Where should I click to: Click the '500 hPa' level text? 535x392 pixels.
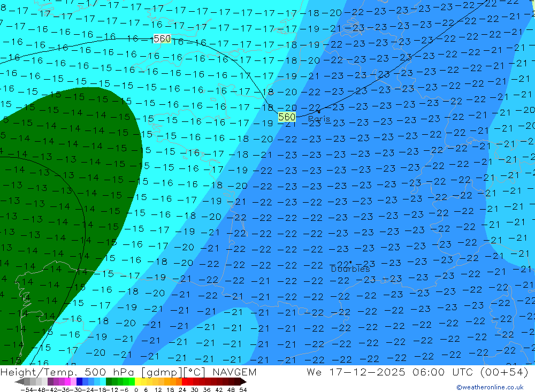tap(108, 372)
